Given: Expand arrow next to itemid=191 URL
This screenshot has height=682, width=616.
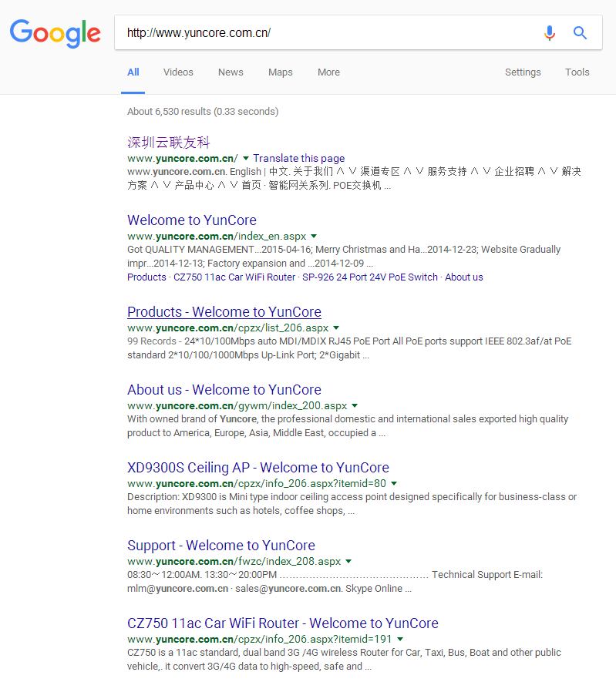Looking at the screenshot, I should pos(400,640).
